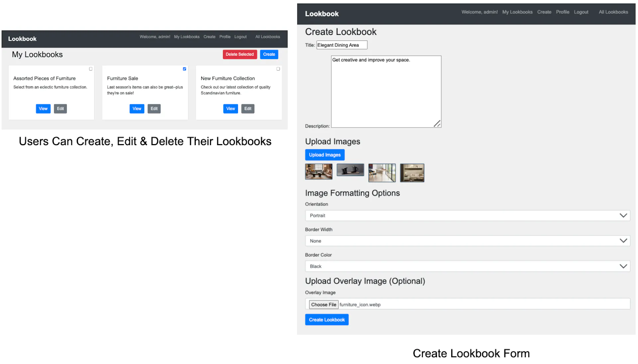View the New Furniture Collection lookbook

231,109
